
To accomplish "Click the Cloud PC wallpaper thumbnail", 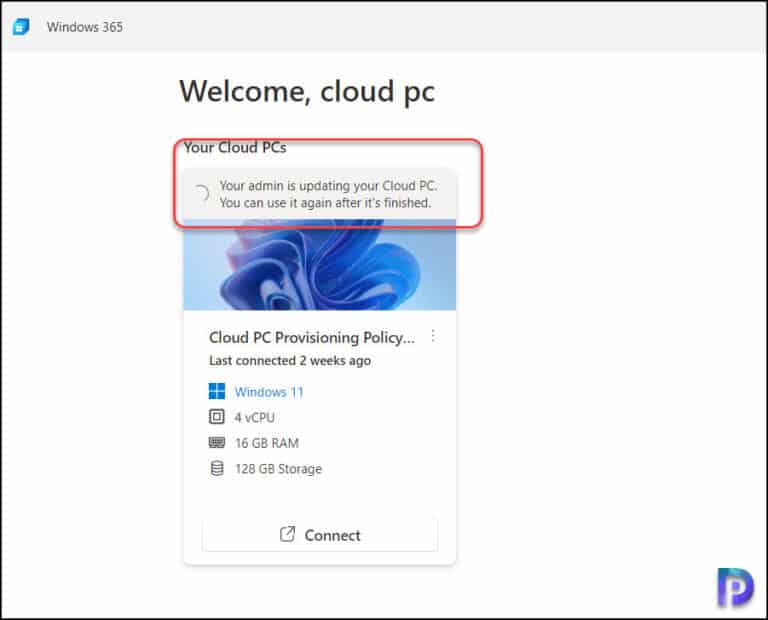I will click(320, 265).
